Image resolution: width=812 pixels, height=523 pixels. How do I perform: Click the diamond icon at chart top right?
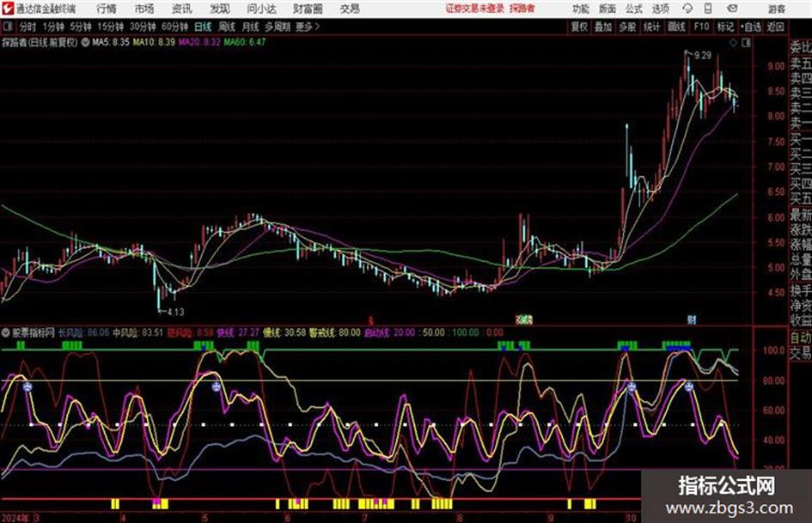click(x=733, y=43)
